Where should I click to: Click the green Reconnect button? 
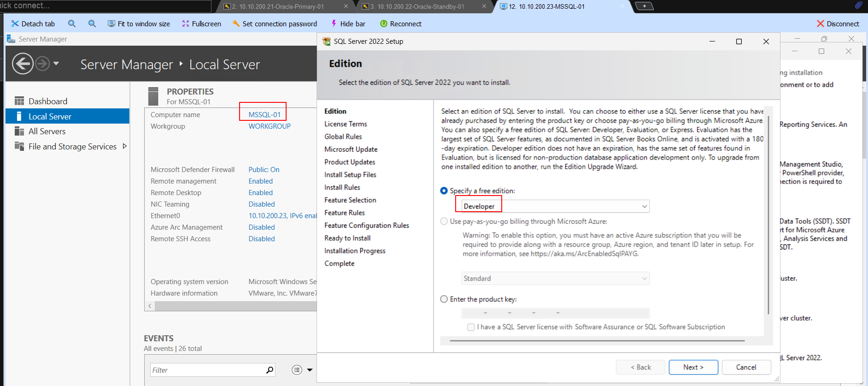click(x=401, y=24)
